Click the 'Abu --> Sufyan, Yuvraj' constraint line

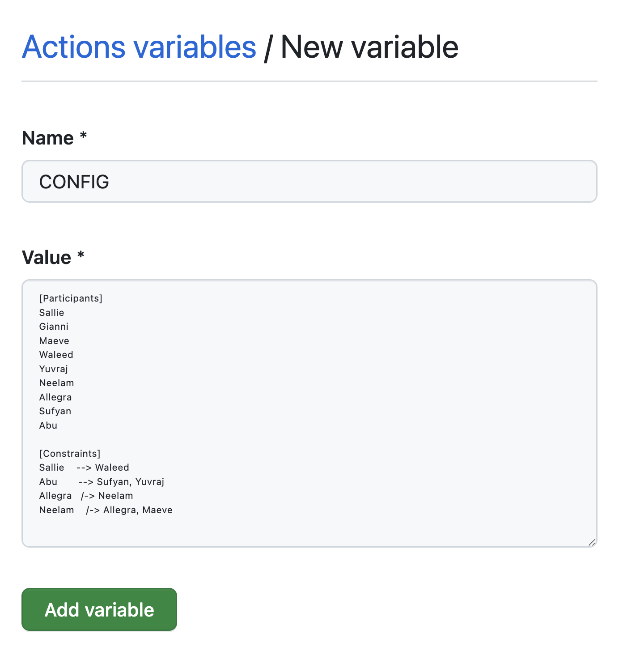click(x=102, y=482)
